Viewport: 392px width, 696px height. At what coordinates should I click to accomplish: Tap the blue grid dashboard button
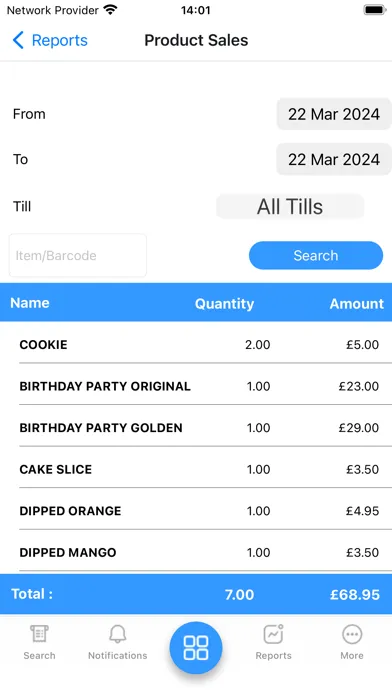coord(196,647)
